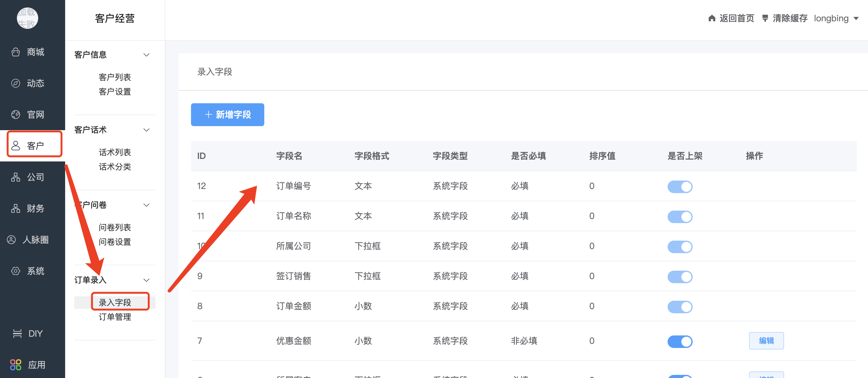Collapse the 订单录入 section chevron
The height and width of the screenshot is (378, 868).
click(x=146, y=280)
